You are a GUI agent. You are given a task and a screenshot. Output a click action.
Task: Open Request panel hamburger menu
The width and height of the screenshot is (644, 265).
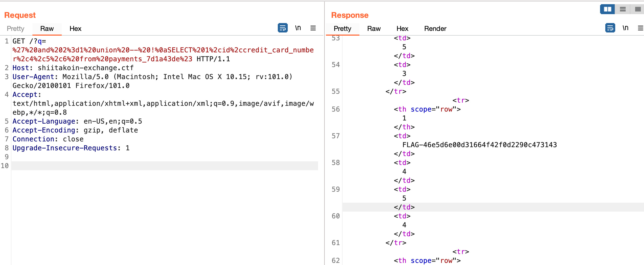313,28
